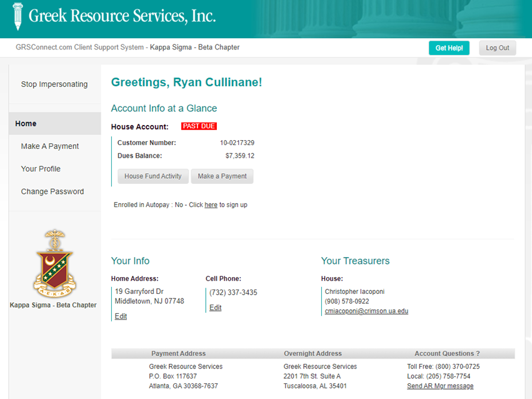Select address line 19 Garryford Dr
Screen dimensions: 532x399
(x=139, y=291)
